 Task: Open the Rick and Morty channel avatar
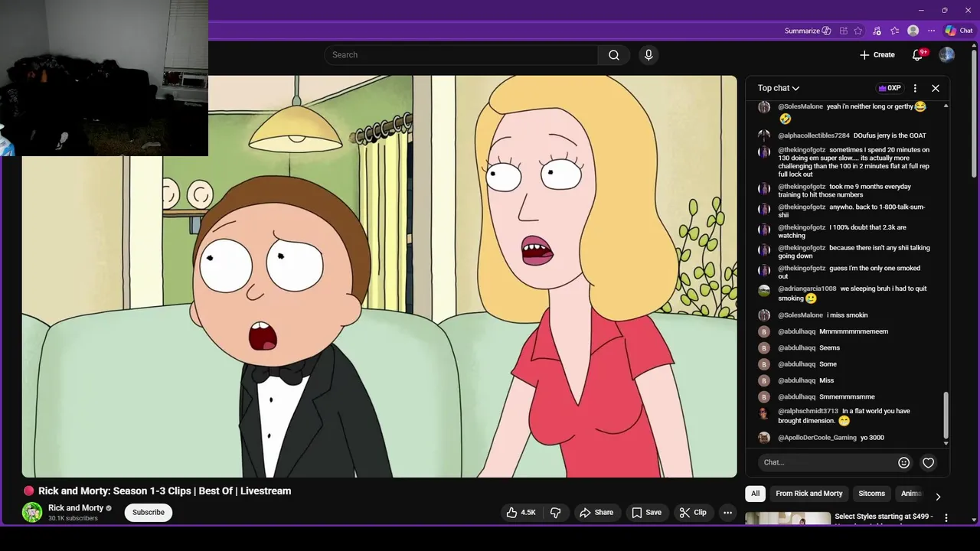pyautogui.click(x=32, y=513)
